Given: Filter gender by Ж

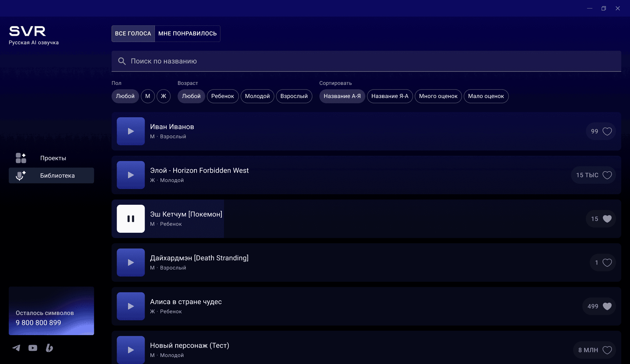Looking at the screenshot, I should [163, 96].
